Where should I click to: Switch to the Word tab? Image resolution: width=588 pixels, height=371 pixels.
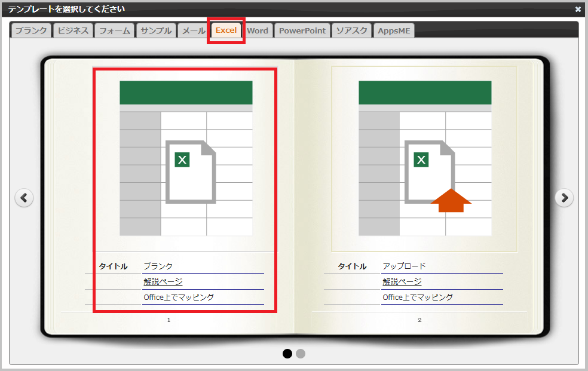coord(258,30)
